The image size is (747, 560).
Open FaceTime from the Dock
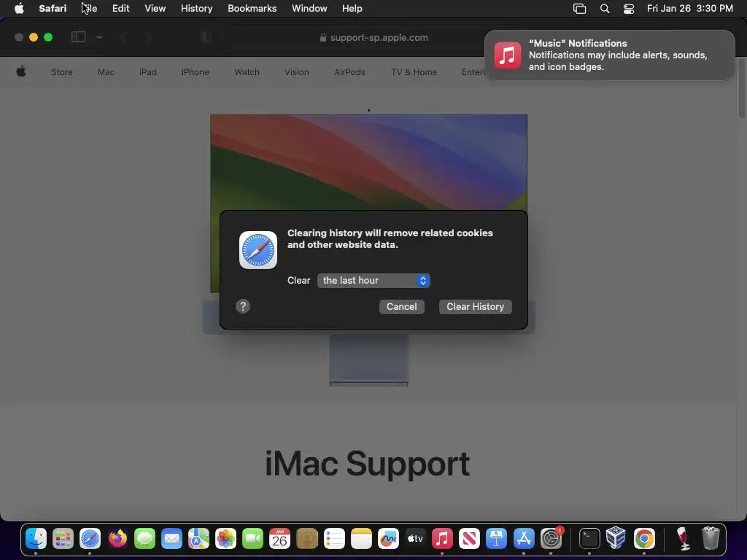coord(253,539)
